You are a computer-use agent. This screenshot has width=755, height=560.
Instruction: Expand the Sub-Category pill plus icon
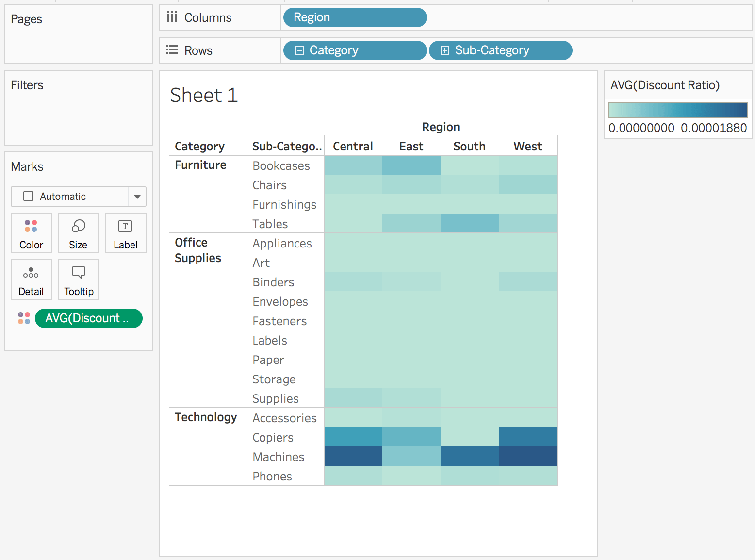pyautogui.click(x=444, y=50)
